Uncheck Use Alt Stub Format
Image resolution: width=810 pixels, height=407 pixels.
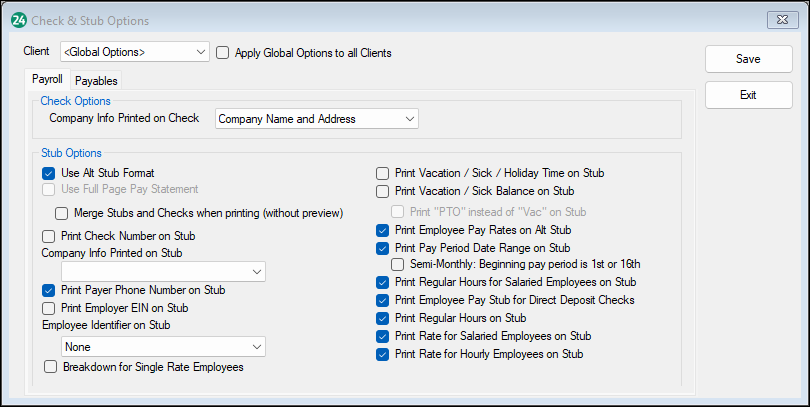[x=49, y=173]
